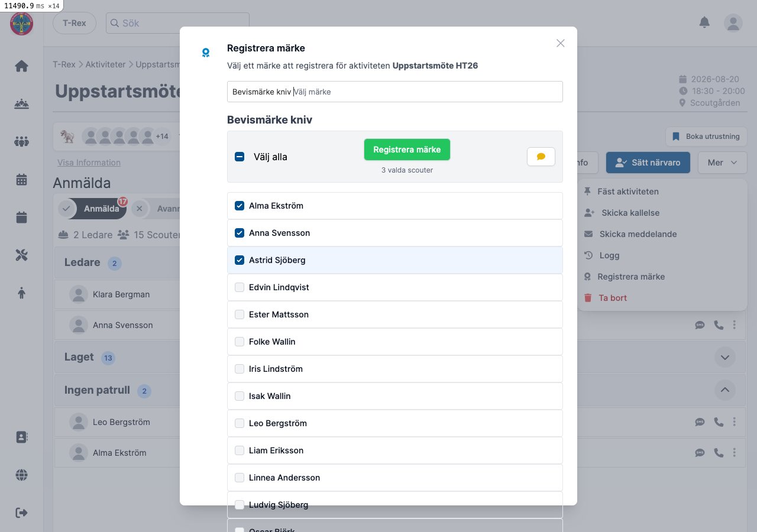Uncheck Alma Ekström in the badge dialog

(x=240, y=206)
